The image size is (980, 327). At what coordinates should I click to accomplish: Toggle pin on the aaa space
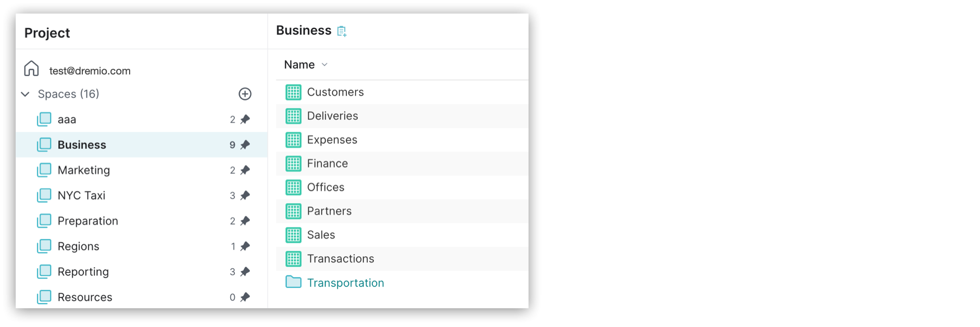[x=245, y=119]
